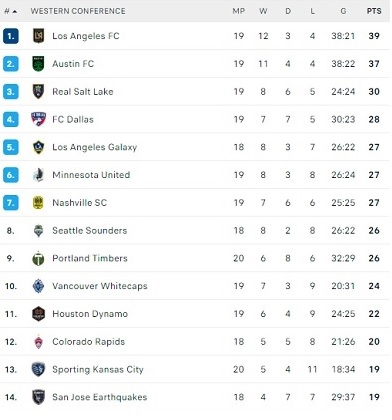Click the Los Angeles Galaxy crest
The width and height of the screenshot is (392, 420).
click(38, 147)
